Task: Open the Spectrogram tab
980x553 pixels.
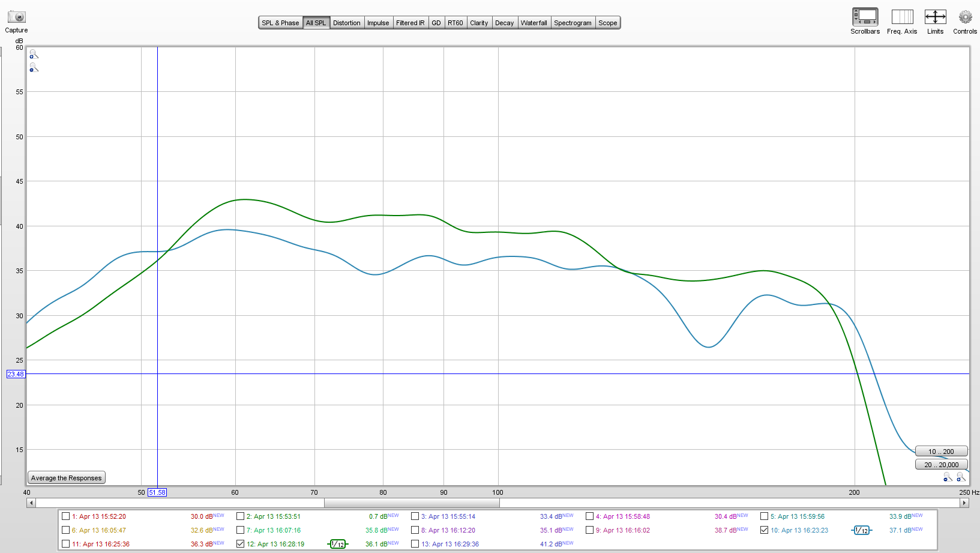Action: point(573,23)
